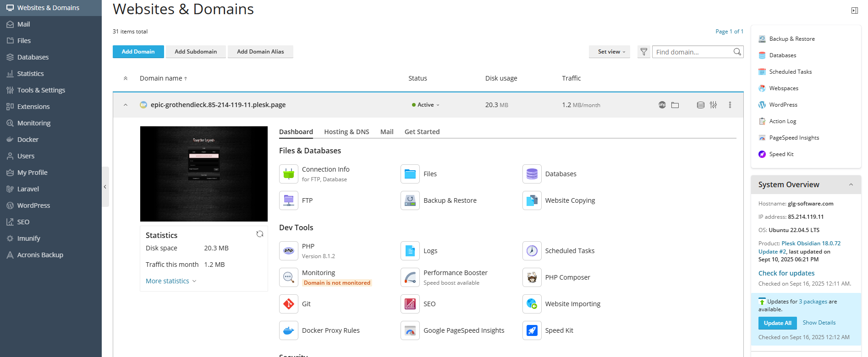
Task: Open Extensions in the left navigation menu
Action: (x=33, y=107)
